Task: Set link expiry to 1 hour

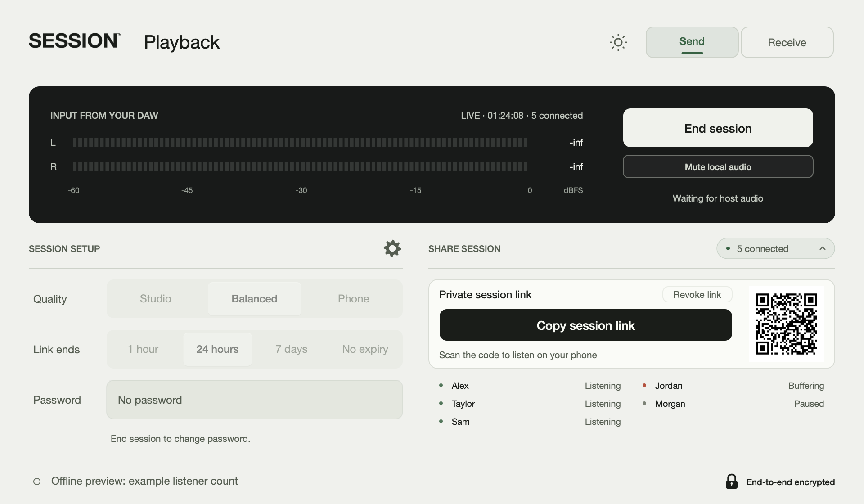Action: (x=143, y=349)
